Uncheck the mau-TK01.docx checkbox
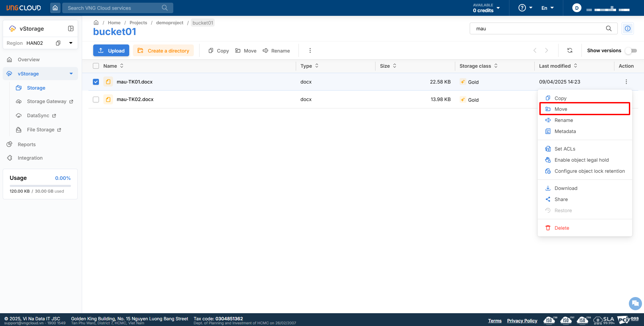Screen dimensions: 644x326 (96, 82)
